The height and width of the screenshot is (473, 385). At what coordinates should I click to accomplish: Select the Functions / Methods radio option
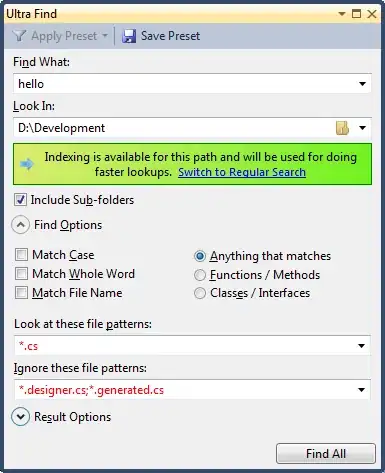tap(200, 275)
